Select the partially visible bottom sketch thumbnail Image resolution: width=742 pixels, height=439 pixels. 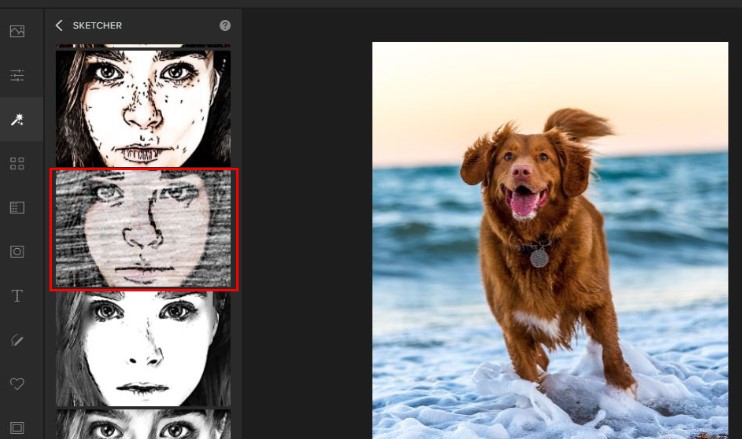click(x=143, y=424)
